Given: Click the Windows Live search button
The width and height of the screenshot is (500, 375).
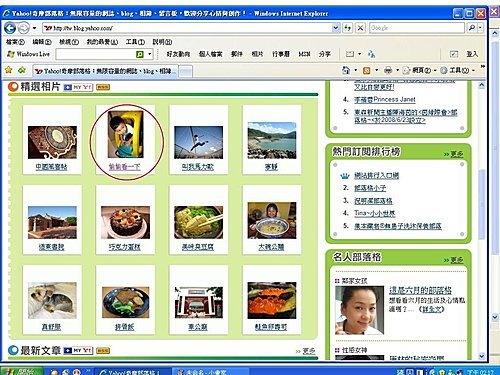Looking at the screenshot, I should [140, 54].
